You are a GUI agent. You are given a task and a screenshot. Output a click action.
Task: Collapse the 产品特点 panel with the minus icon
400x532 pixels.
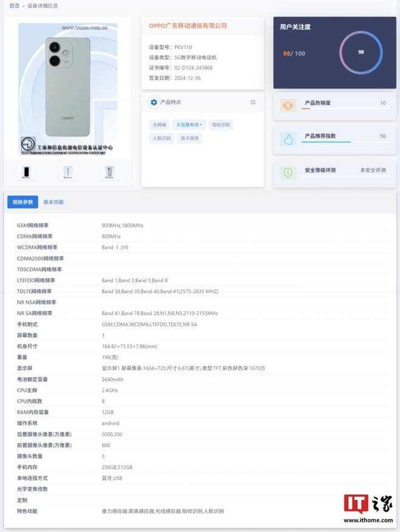253,102
